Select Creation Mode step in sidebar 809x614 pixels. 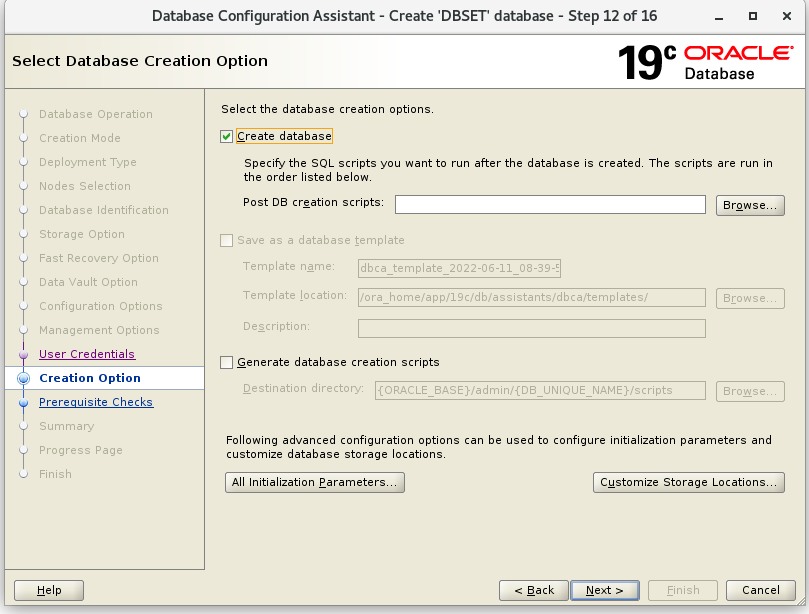tap(80, 138)
